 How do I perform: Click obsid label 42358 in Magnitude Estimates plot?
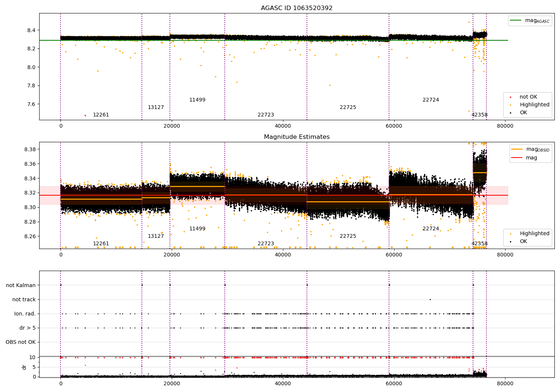479,244
